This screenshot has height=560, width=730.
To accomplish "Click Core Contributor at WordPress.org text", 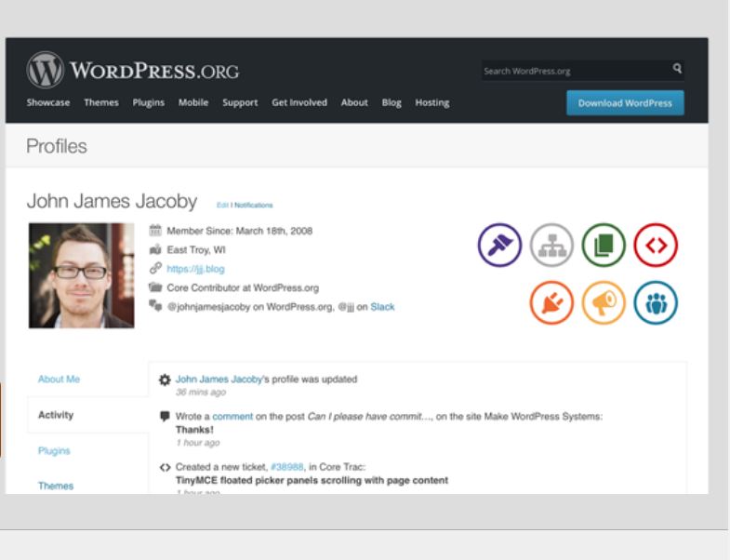I will click(243, 288).
